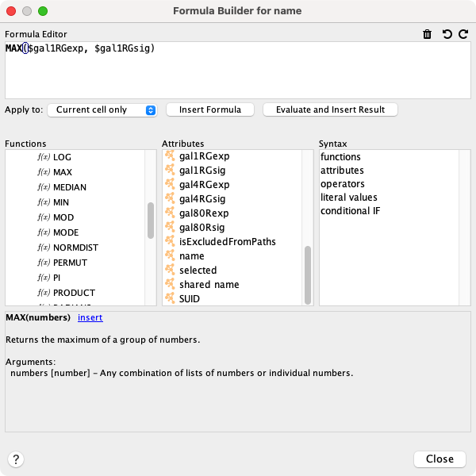Image resolution: width=476 pixels, height=476 pixels.
Task: Click the Functions list scrollbar
Action: coord(151,220)
